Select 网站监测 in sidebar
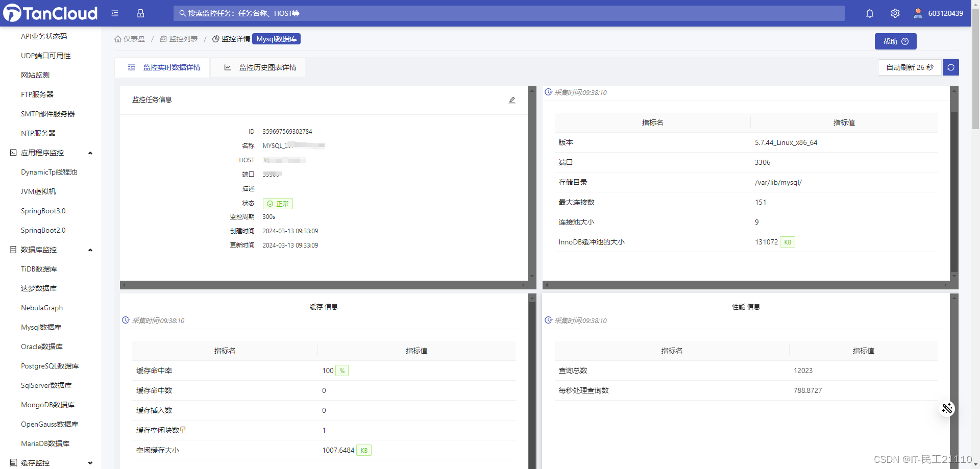This screenshot has width=980, height=469. click(x=35, y=75)
